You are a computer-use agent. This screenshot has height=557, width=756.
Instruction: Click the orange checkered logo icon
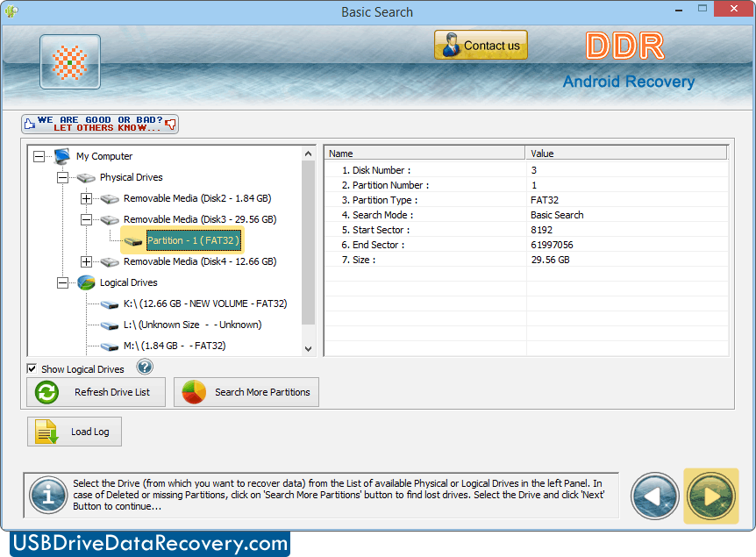tap(70, 62)
